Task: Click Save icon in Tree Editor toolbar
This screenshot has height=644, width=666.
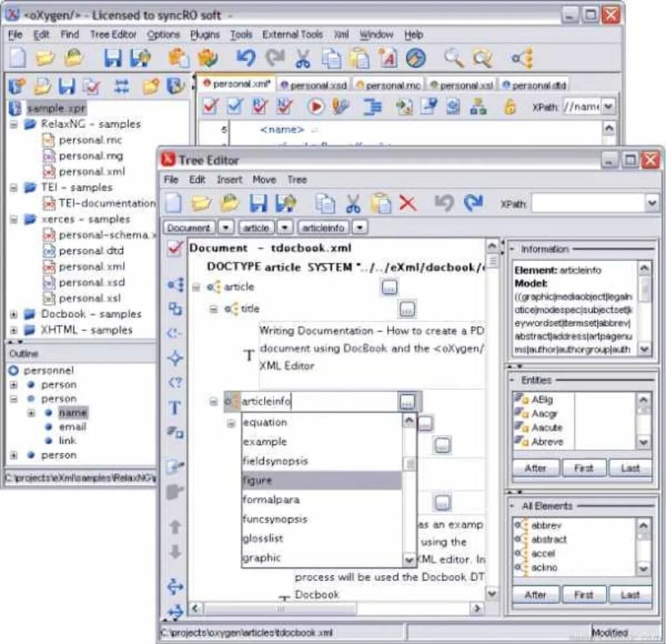Action: [259, 203]
